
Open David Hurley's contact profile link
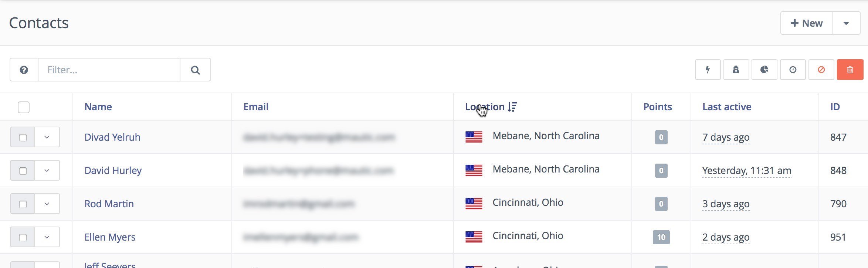pos(113,170)
